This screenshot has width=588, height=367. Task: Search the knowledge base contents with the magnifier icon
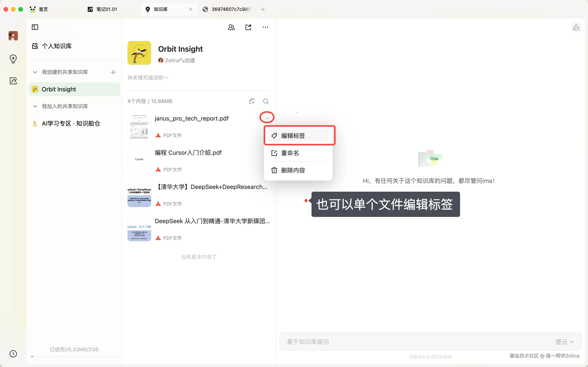click(x=266, y=101)
